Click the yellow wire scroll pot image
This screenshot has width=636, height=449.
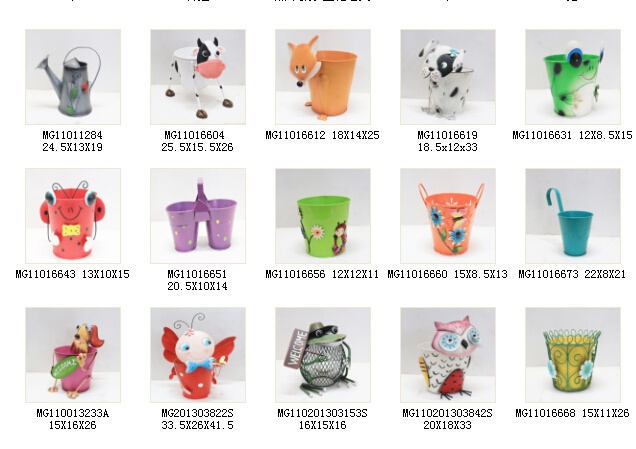573,355
